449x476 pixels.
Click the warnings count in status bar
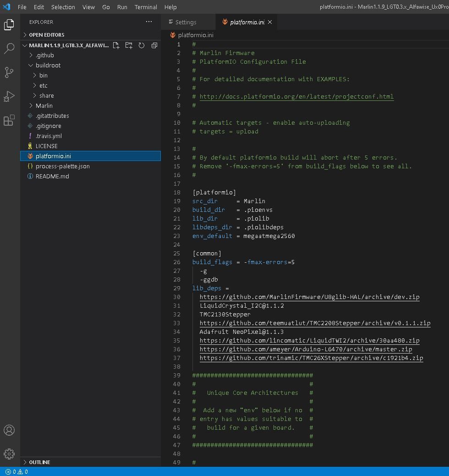pos(23,472)
